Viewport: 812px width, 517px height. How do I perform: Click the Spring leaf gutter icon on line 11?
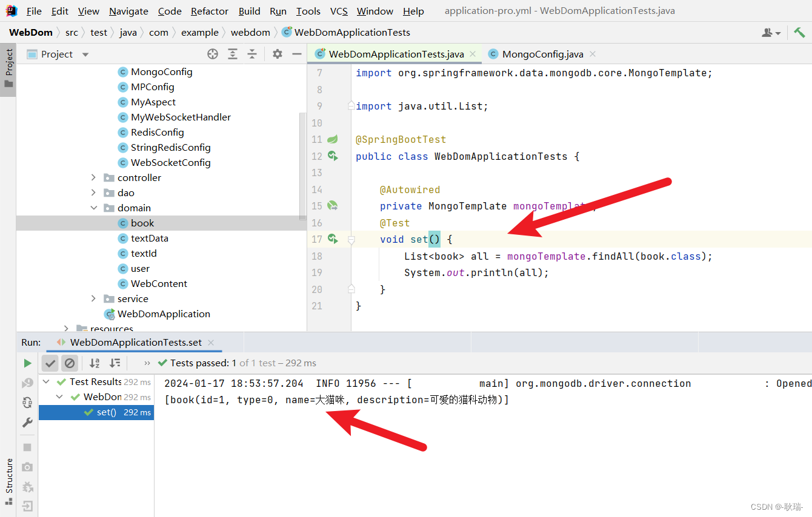click(x=332, y=139)
